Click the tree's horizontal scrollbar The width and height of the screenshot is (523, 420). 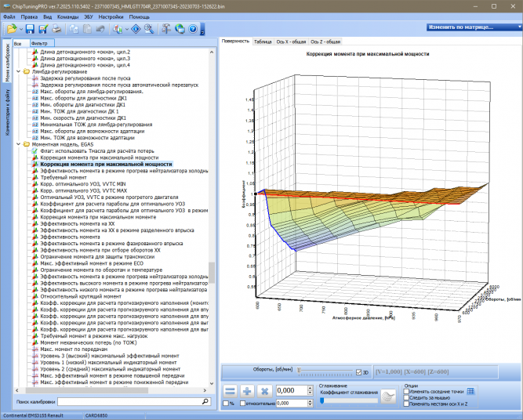[87, 390]
